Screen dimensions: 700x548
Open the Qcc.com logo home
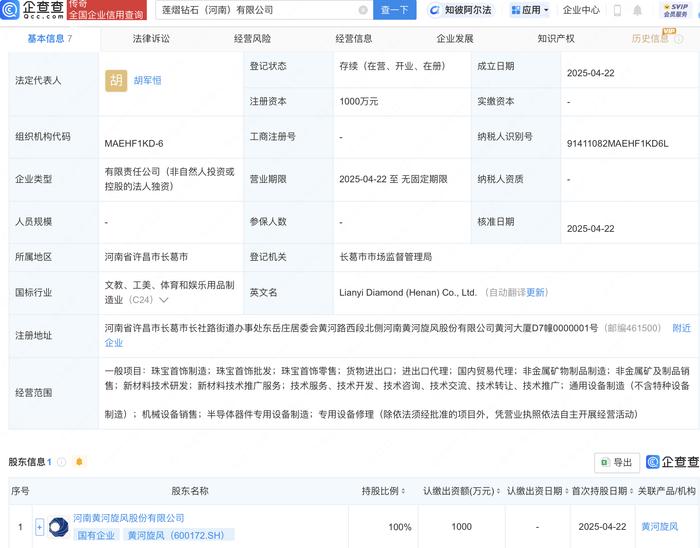tap(32, 9)
